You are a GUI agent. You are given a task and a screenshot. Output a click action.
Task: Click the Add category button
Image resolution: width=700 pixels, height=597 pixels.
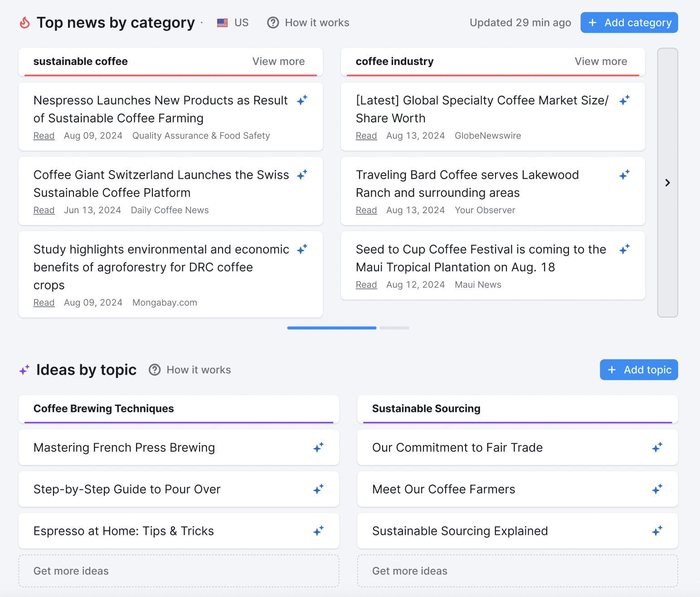[x=629, y=22]
